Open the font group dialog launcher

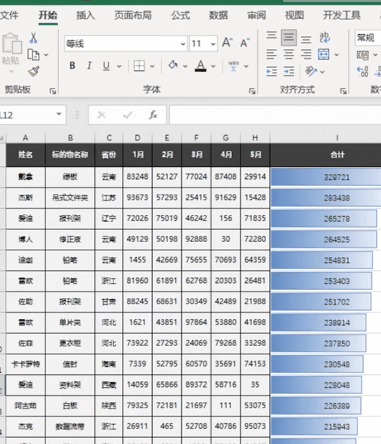[x=252, y=91]
